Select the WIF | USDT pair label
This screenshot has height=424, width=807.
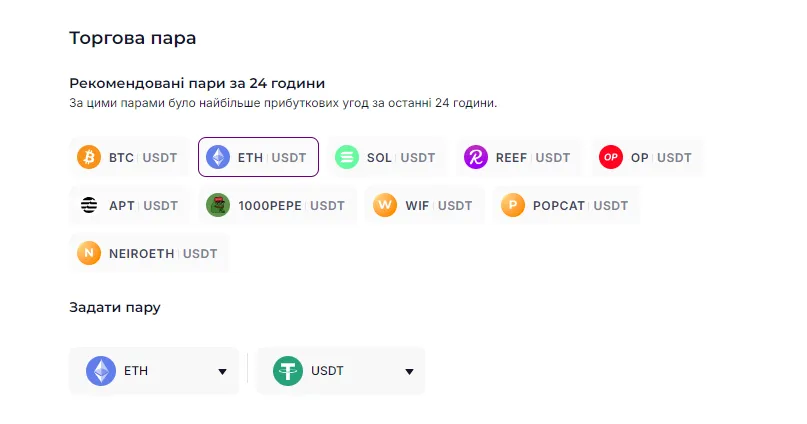(438, 206)
